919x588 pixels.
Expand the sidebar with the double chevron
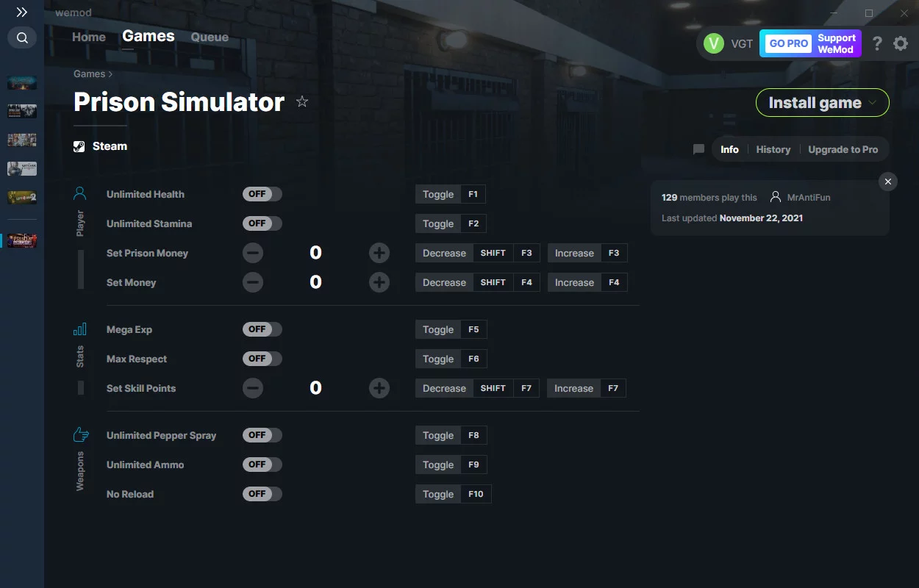[22, 12]
